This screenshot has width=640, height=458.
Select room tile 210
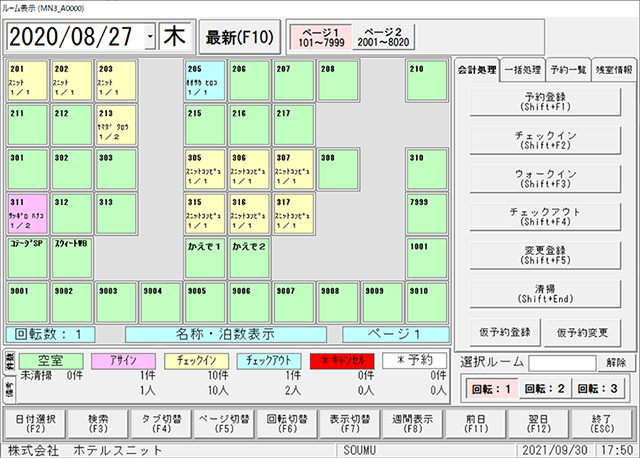427,80
